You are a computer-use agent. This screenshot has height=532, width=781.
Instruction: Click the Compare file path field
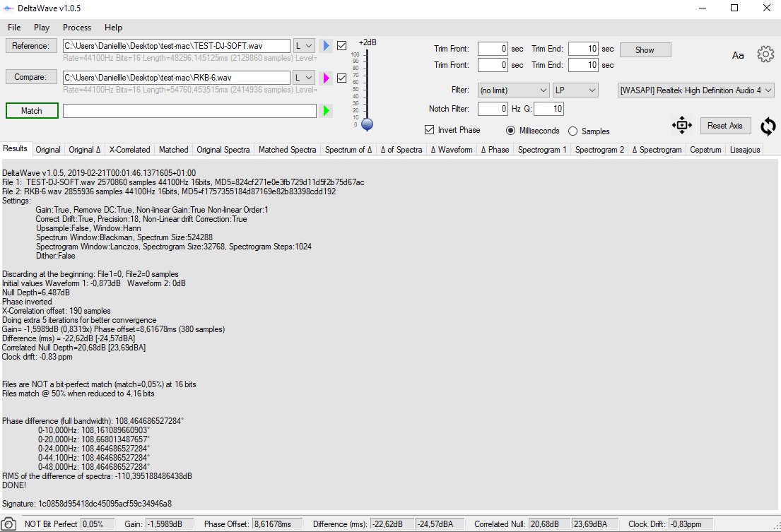[176, 78]
